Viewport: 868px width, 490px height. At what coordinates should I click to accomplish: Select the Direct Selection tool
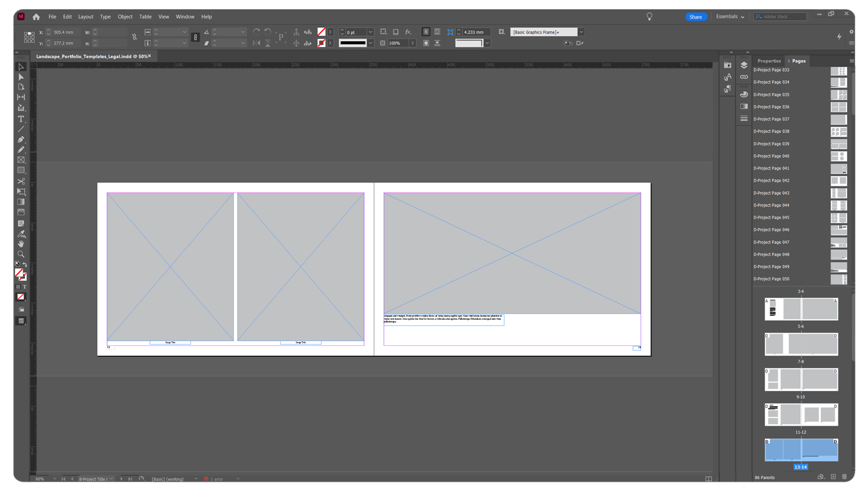(21, 77)
